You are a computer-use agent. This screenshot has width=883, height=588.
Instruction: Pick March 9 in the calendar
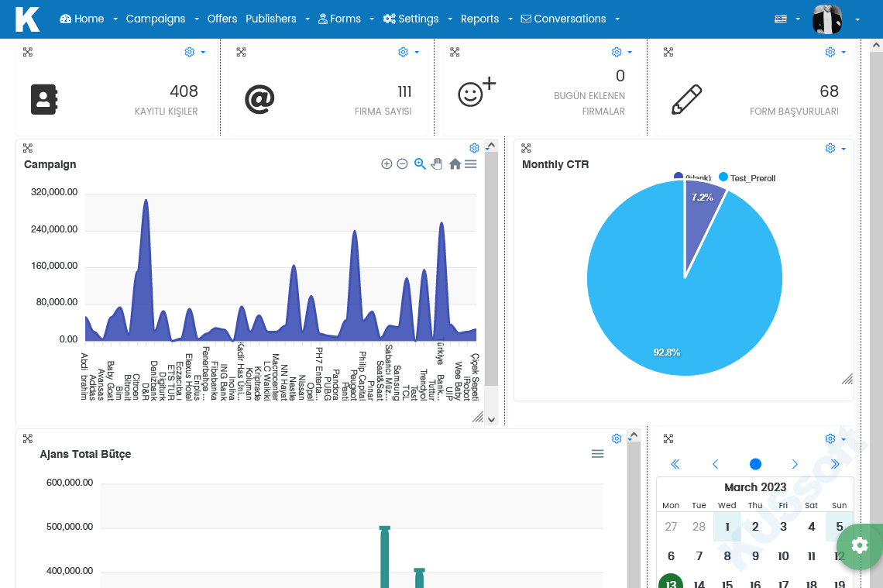click(x=755, y=556)
